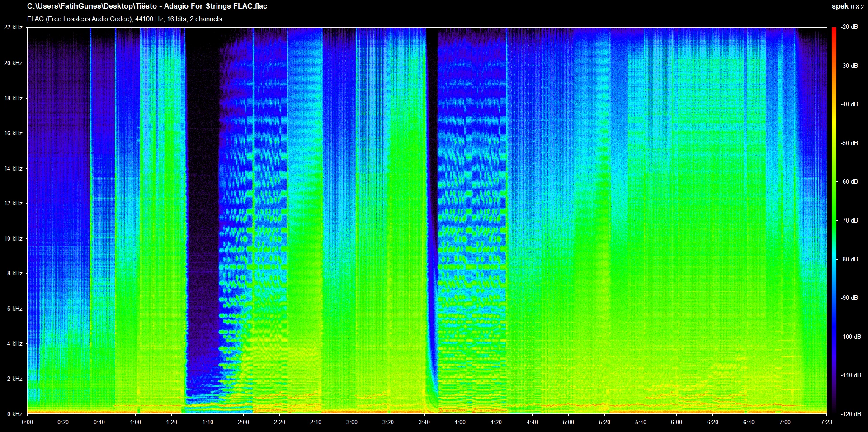
Task: Click the 0:20 time axis label
Action: click(x=63, y=423)
